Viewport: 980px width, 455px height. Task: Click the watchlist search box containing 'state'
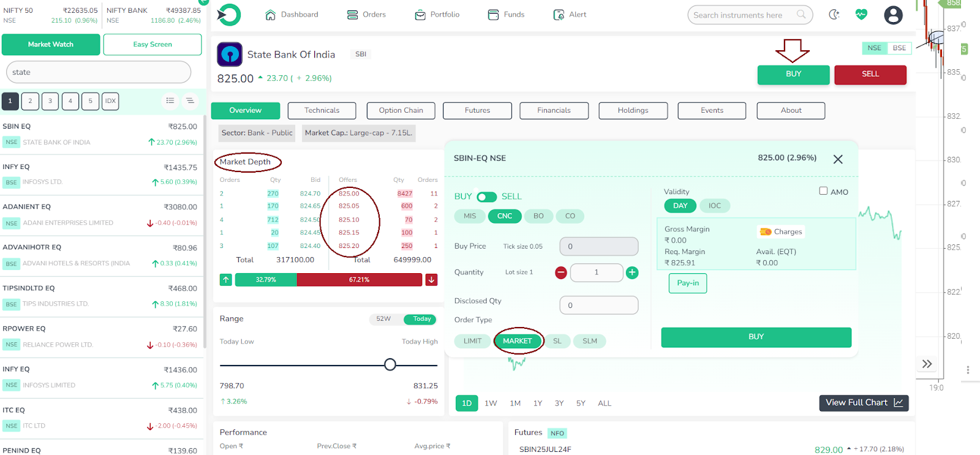pos(99,72)
